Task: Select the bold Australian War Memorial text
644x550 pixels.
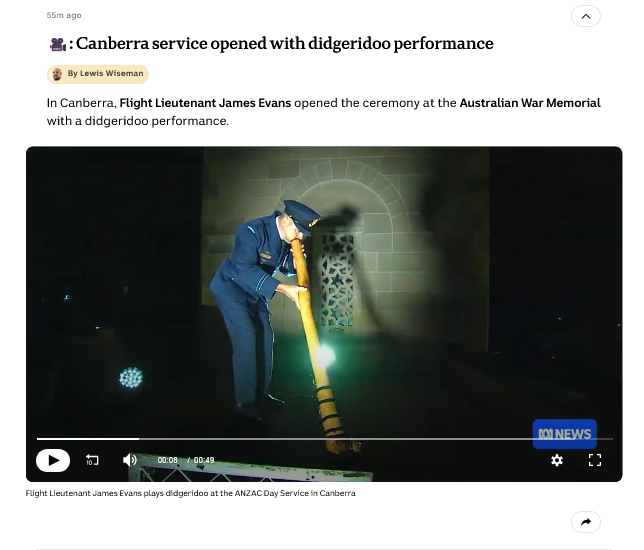Action: click(x=530, y=103)
